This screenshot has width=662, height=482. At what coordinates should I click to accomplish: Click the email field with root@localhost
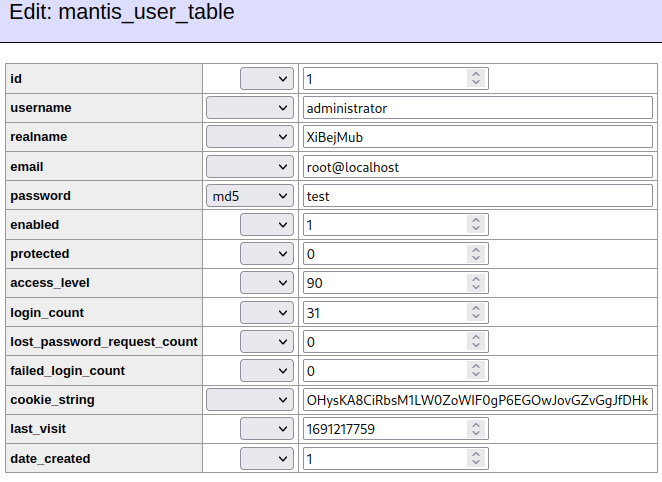click(x=478, y=167)
